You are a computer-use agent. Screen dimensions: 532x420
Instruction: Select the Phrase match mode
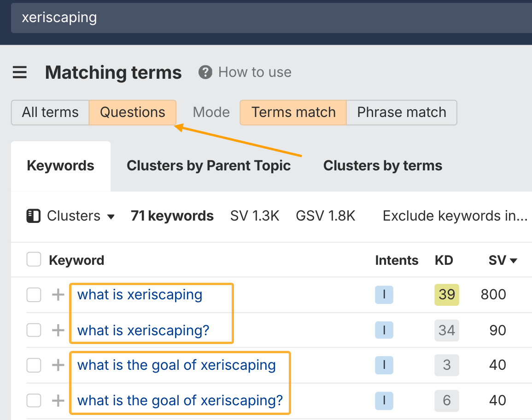pyautogui.click(x=401, y=112)
